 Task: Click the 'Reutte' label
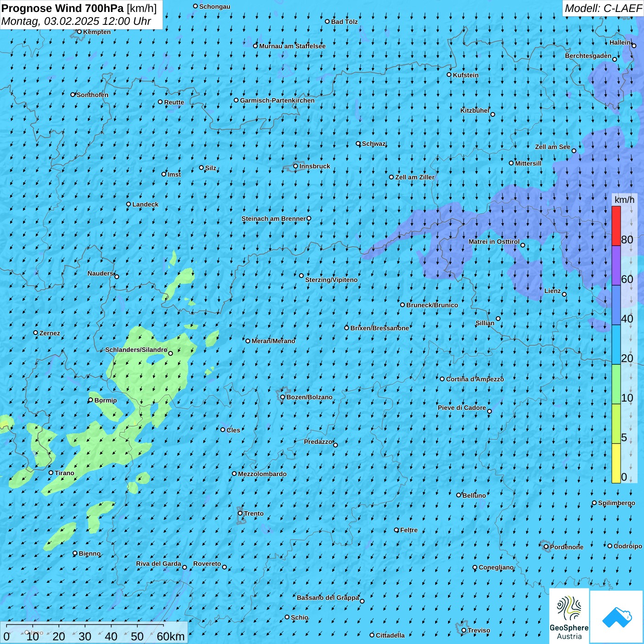click(x=174, y=102)
